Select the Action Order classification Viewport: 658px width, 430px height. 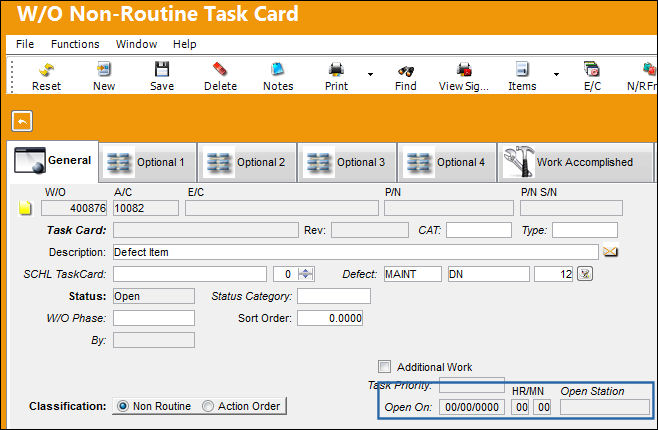point(208,406)
